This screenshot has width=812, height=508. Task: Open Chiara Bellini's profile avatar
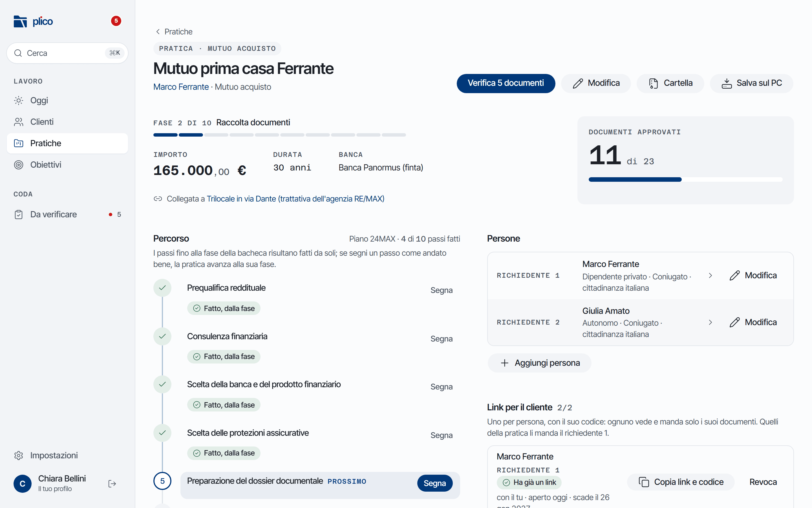(23, 484)
